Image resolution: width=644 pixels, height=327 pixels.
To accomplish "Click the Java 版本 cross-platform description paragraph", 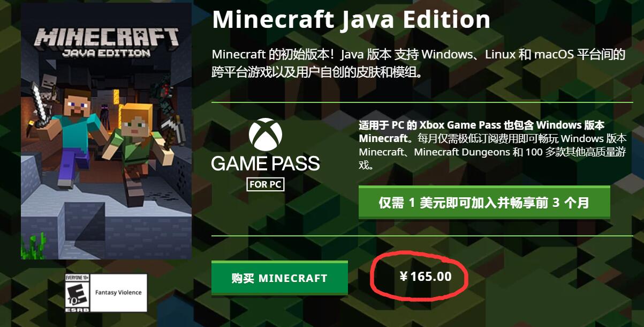I will [x=419, y=63].
